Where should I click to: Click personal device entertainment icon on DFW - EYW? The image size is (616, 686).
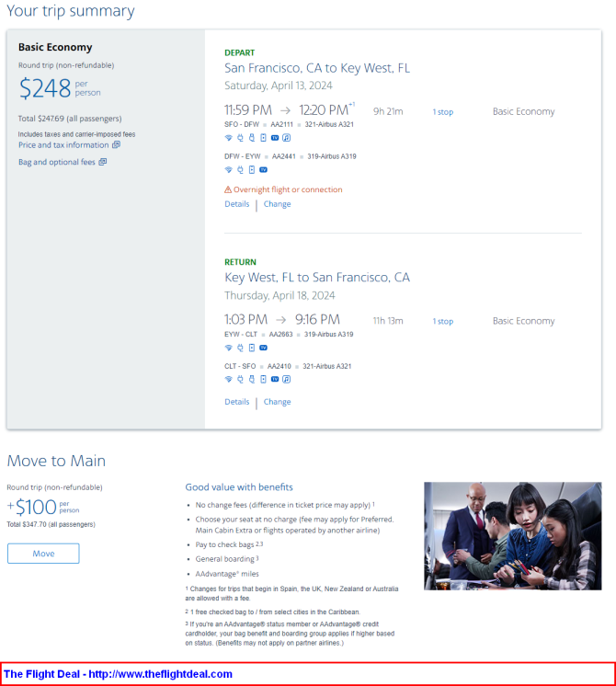click(x=252, y=170)
